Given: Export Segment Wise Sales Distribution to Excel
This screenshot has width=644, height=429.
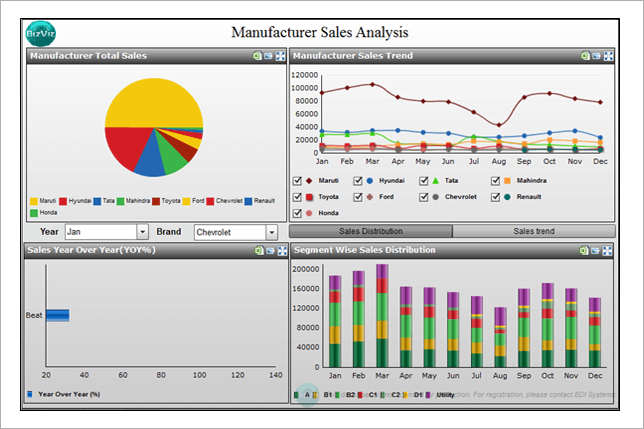Looking at the screenshot, I should (584, 250).
